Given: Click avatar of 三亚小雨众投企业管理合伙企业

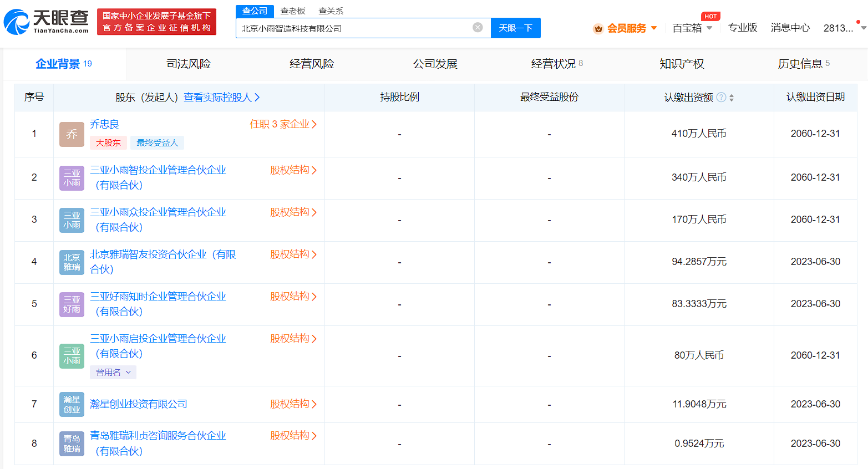Looking at the screenshot, I should [x=72, y=220].
